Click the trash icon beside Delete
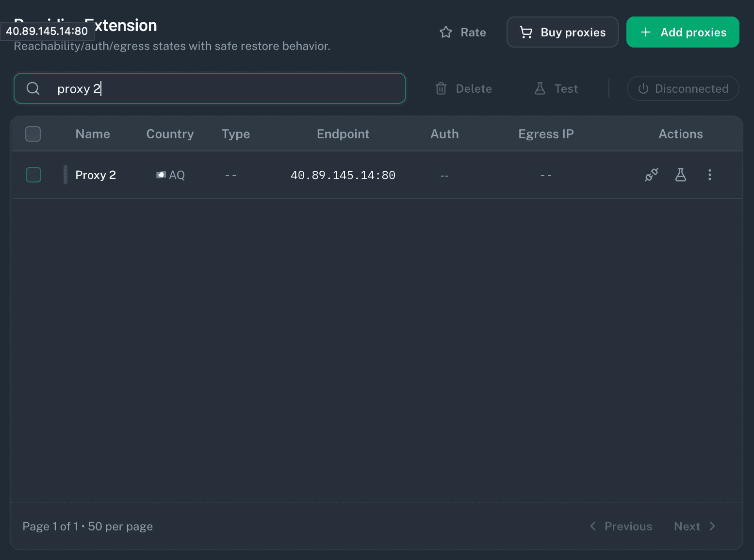 [441, 88]
